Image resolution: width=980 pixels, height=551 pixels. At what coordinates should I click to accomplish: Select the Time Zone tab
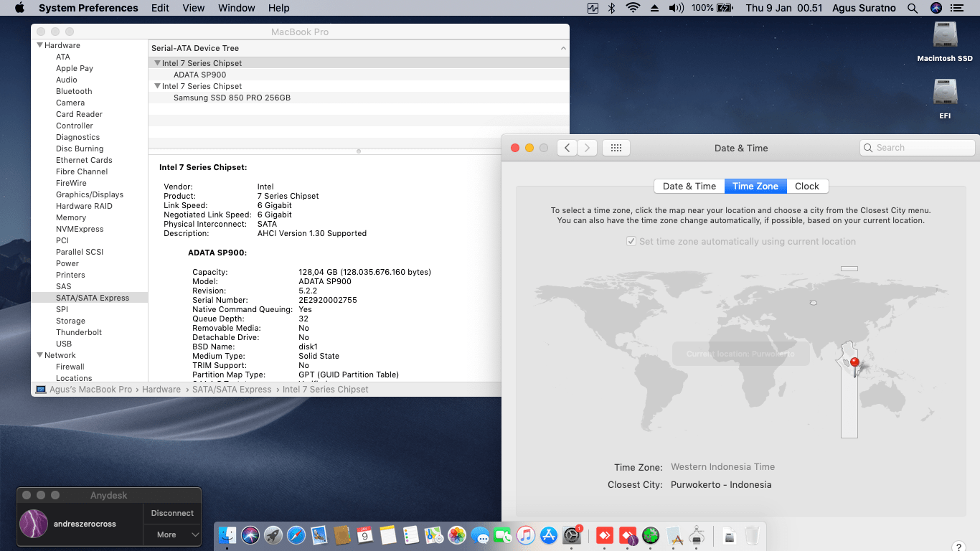click(x=755, y=187)
